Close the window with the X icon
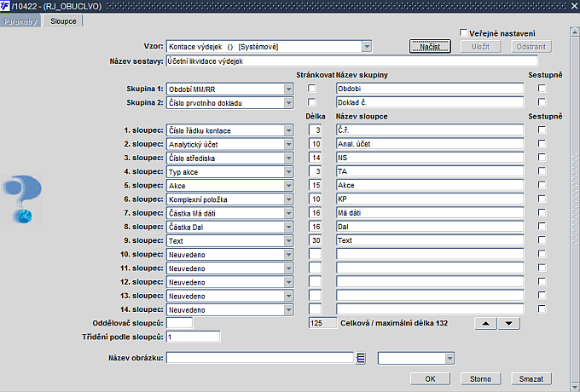The height and width of the screenshot is (392, 580). coord(574,6)
